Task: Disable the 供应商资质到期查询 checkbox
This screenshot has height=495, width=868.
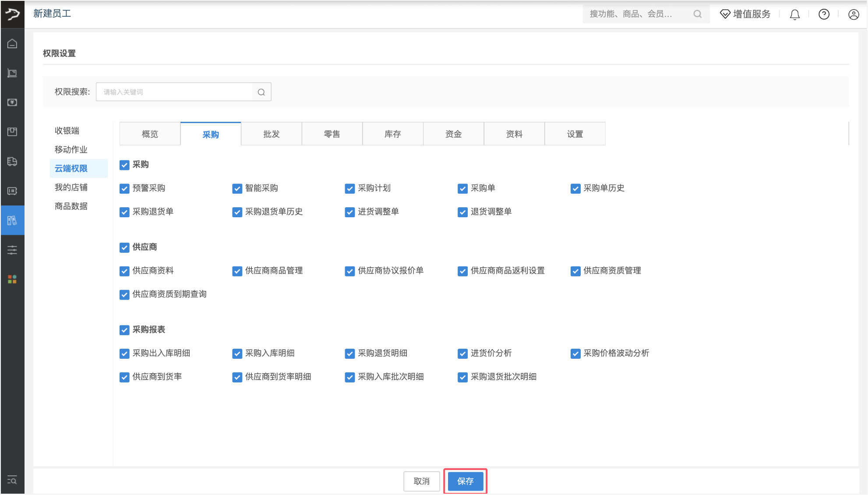Action: [x=124, y=294]
